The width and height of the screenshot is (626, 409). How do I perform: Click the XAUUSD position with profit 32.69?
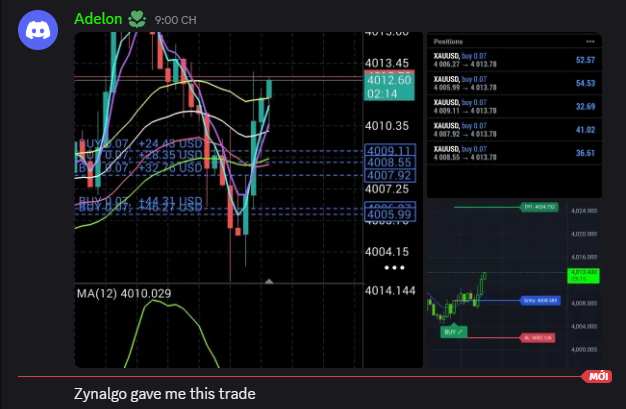(514, 106)
